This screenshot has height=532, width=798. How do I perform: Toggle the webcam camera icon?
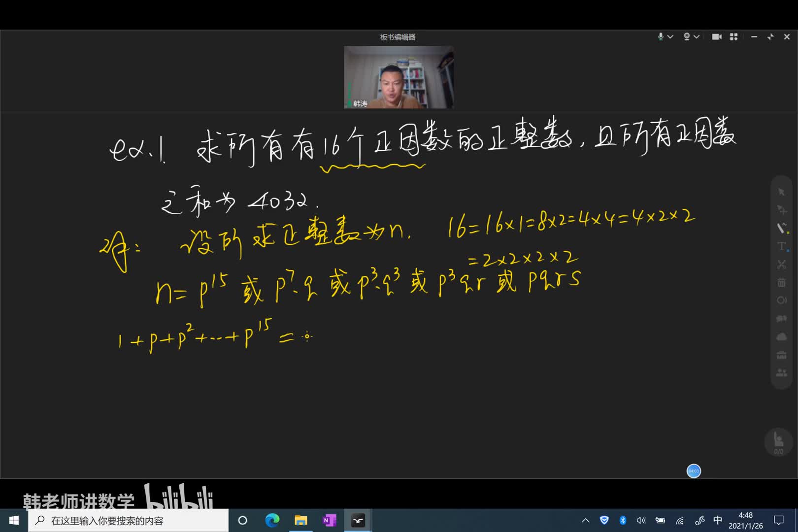[687, 37]
